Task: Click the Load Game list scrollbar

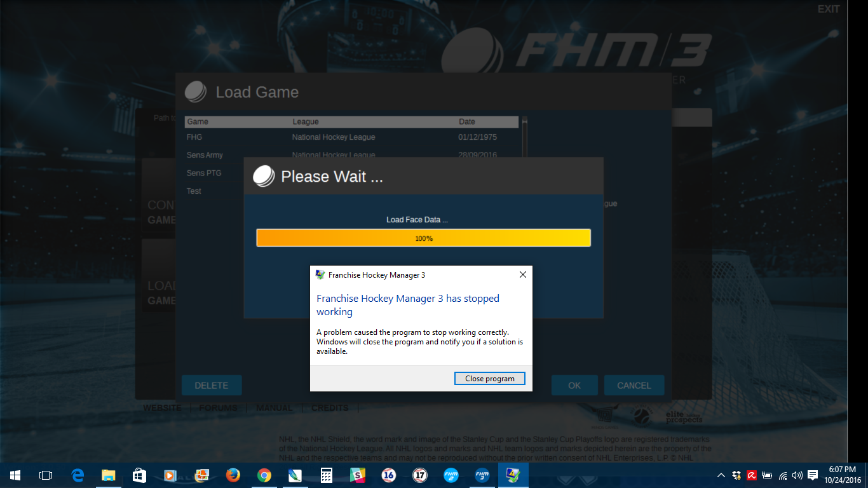Action: point(524,137)
